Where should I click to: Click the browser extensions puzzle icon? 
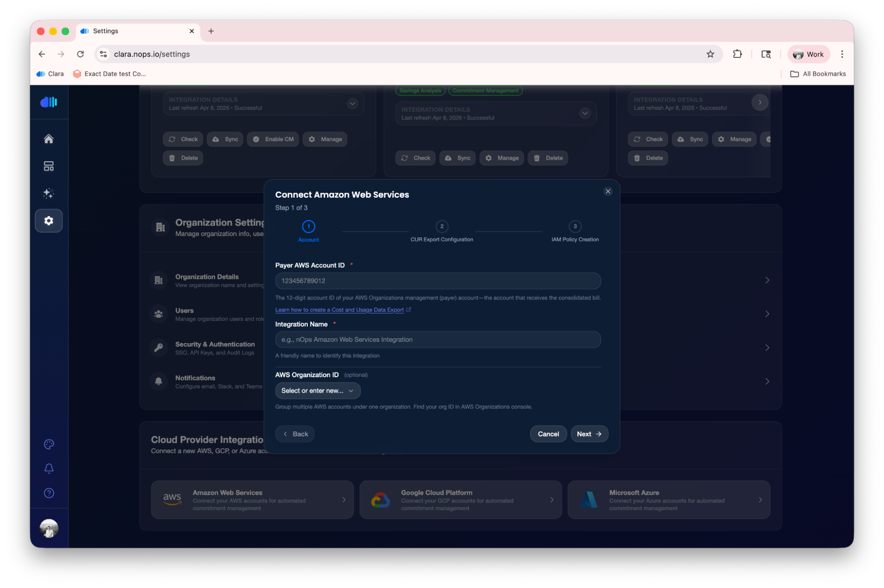pyautogui.click(x=737, y=54)
